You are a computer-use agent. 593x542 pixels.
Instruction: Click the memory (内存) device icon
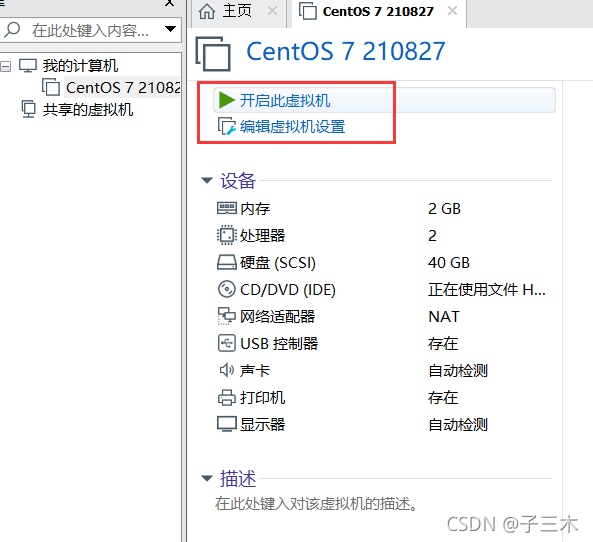click(227, 208)
